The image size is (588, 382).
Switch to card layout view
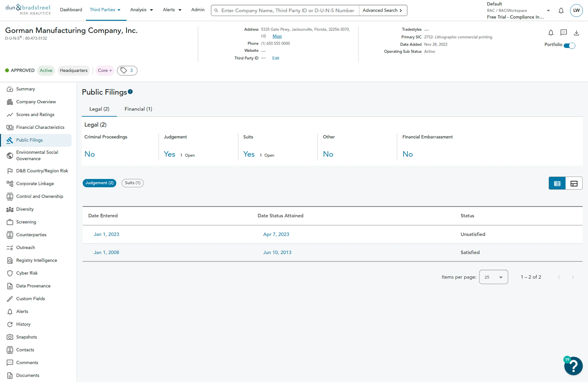point(574,183)
